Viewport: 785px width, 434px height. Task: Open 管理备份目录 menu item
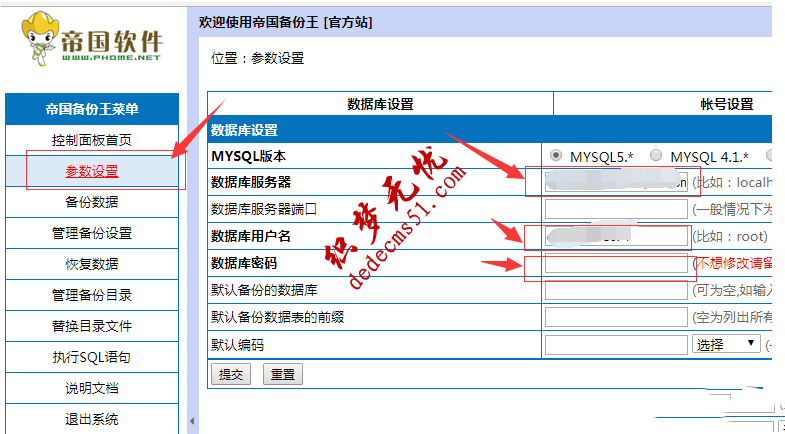(x=92, y=295)
